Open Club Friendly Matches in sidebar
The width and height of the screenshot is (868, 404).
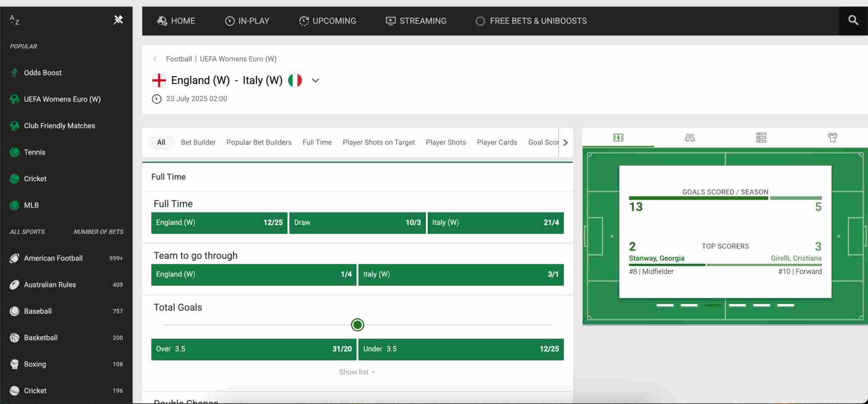59,126
